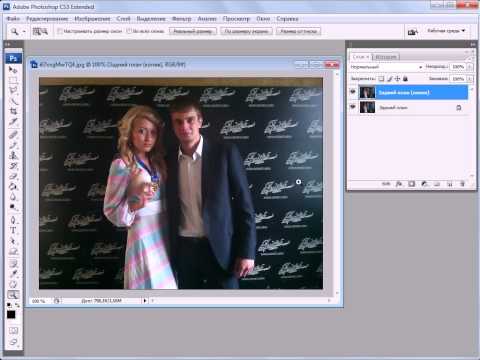
Task: Select the Rectangular Marquee tool
Action: [x=13, y=80]
